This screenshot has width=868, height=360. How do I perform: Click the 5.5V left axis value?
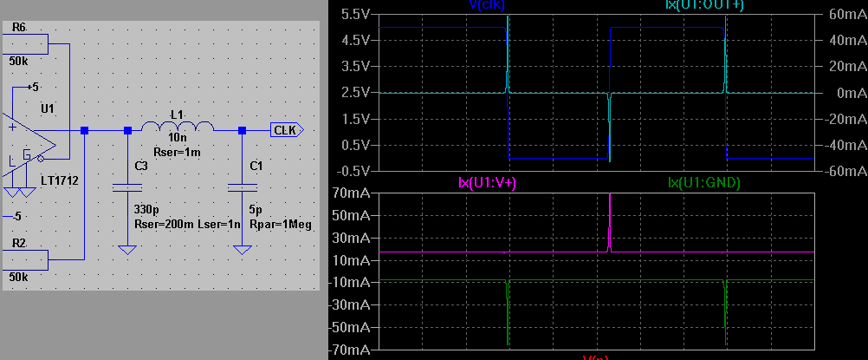pyautogui.click(x=355, y=14)
